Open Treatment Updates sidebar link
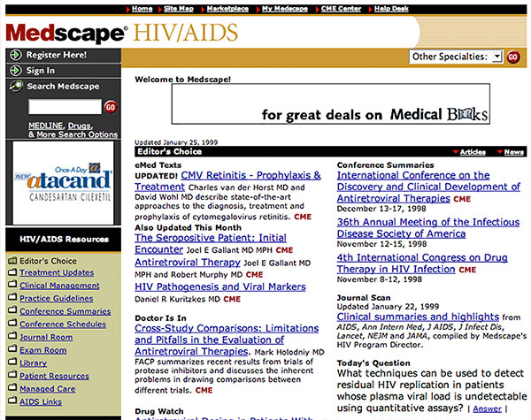This screenshot has height=420, width=531. pos(57,273)
